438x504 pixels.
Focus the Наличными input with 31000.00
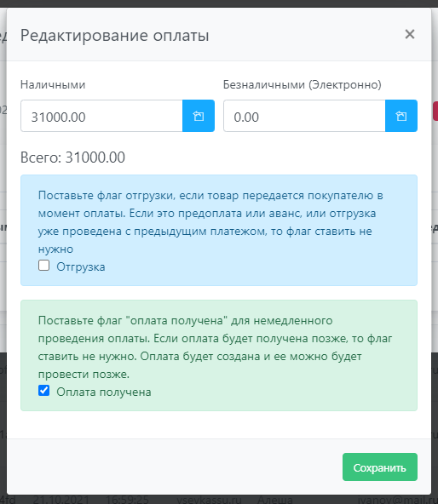point(101,116)
